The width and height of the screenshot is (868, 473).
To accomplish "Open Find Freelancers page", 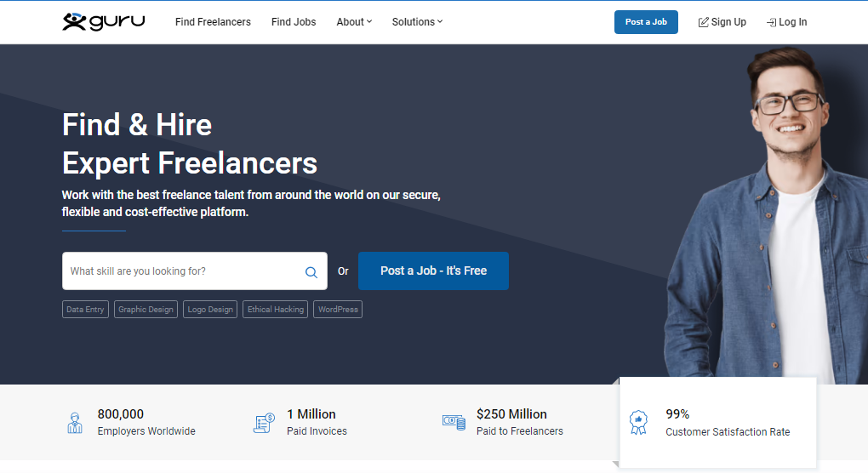I will pos(213,22).
